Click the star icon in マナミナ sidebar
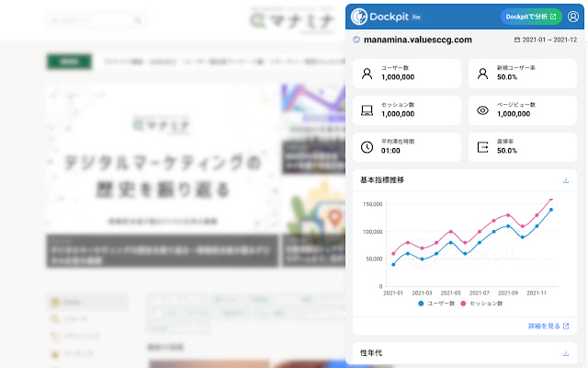The width and height of the screenshot is (588, 368). pyautogui.click(x=55, y=353)
